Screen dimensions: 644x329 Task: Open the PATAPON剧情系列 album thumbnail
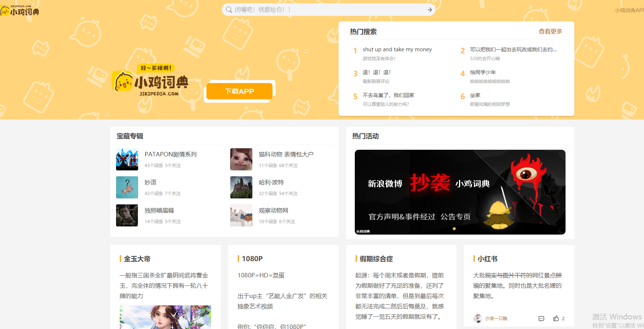coord(127,159)
